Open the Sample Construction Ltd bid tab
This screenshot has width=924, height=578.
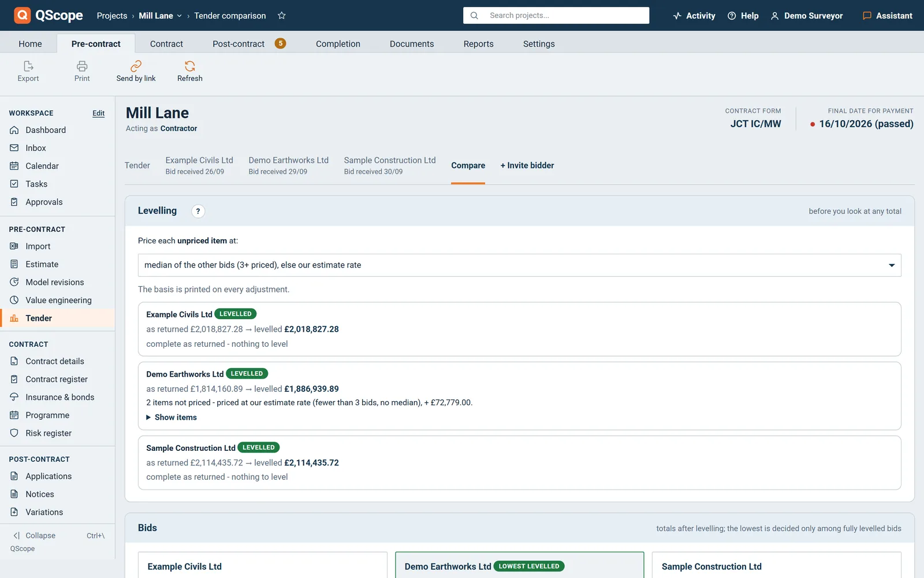[390, 165]
